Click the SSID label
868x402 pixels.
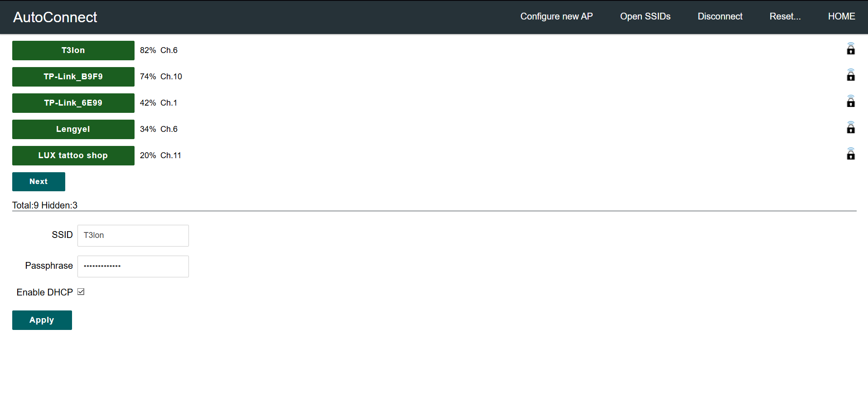(x=62, y=235)
